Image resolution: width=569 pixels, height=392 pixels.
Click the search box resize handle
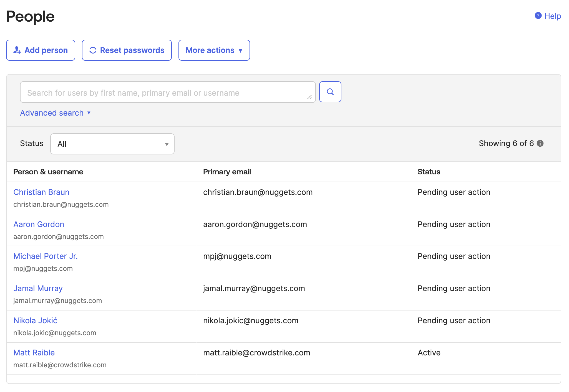pyautogui.click(x=309, y=97)
